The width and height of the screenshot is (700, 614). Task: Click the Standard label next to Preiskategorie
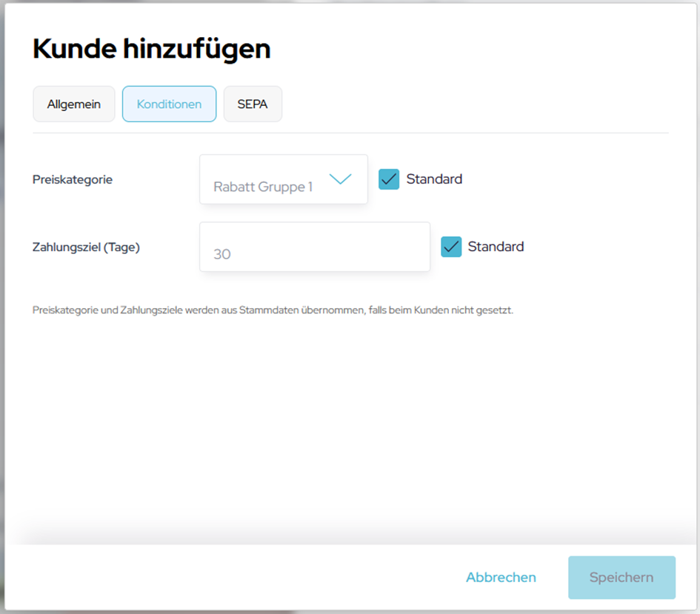(x=434, y=179)
